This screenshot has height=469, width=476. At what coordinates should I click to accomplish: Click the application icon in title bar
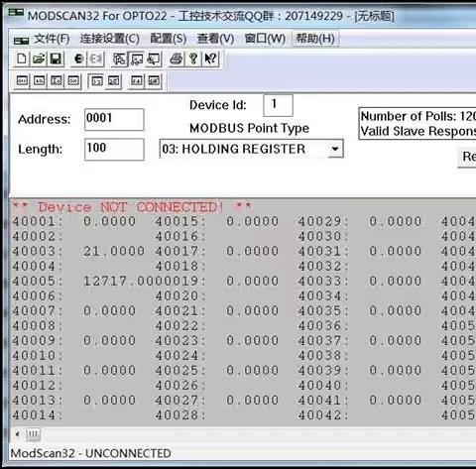click(16, 13)
